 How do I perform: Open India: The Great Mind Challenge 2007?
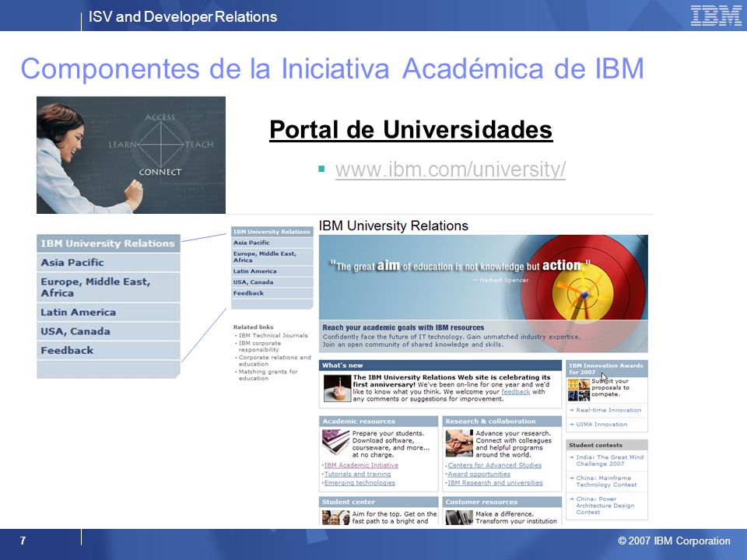609,460
